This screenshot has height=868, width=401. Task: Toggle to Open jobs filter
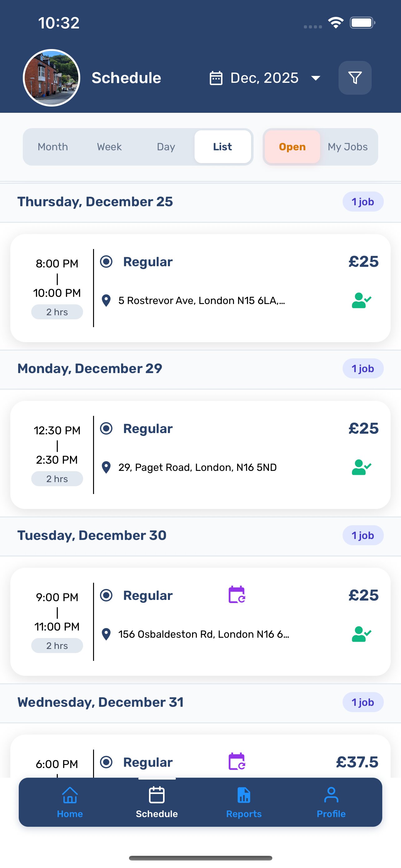pos(292,147)
